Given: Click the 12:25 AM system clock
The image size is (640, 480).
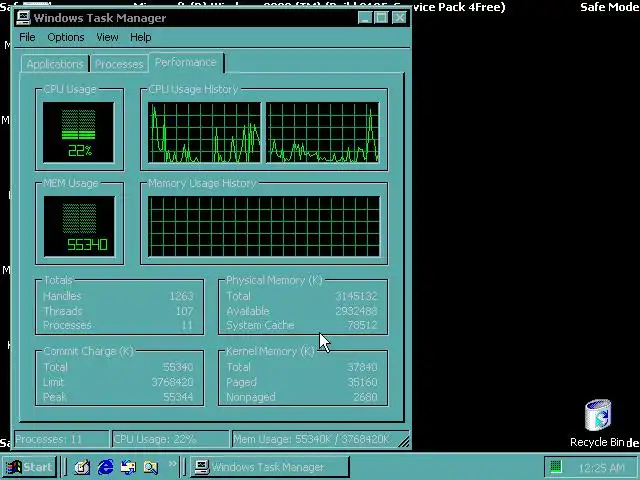Looking at the screenshot, I should [602, 468].
